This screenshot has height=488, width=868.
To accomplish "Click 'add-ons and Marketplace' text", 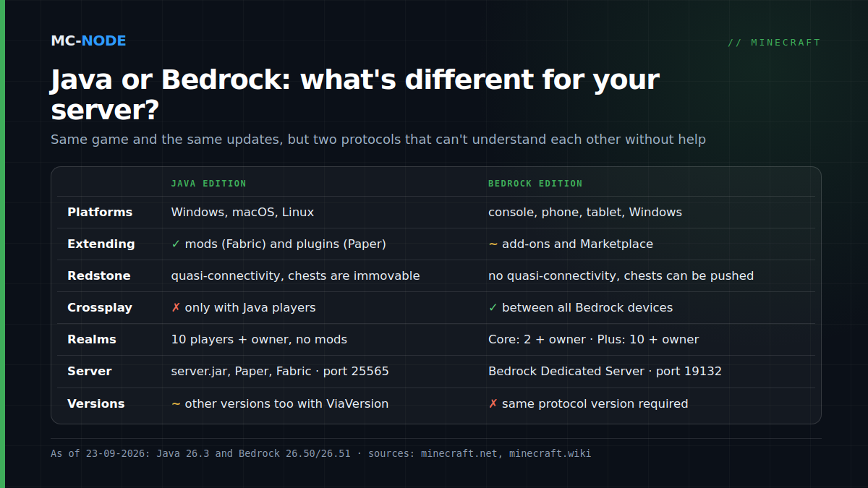I will click(577, 244).
